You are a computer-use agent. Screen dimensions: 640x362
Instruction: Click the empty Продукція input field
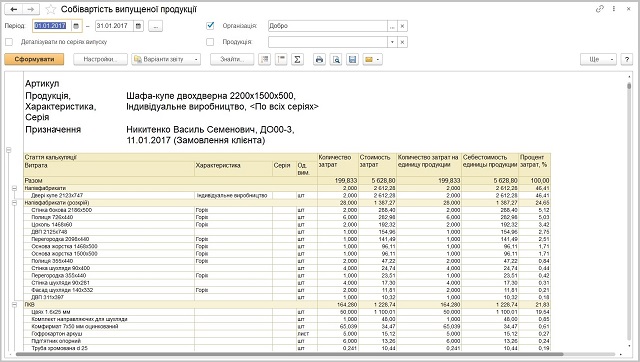pos(327,42)
